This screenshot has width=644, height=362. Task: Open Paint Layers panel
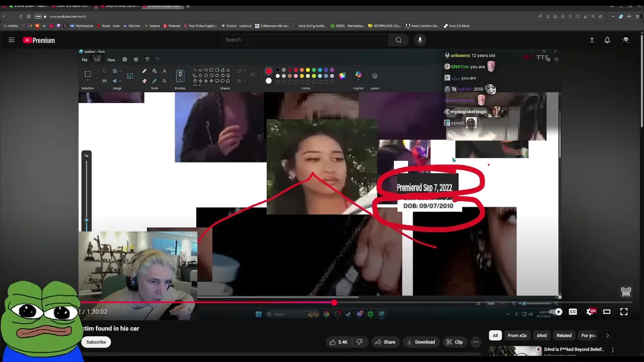click(375, 76)
